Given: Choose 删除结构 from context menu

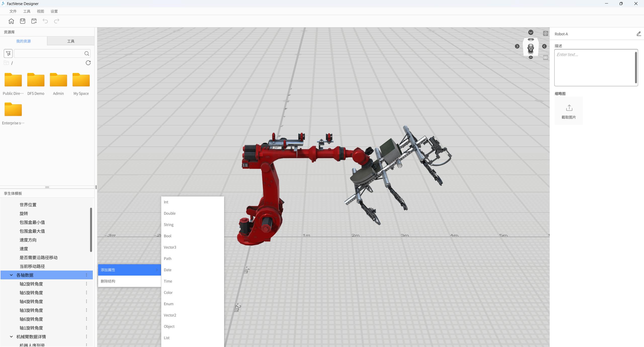Looking at the screenshot, I should pyautogui.click(x=129, y=281).
